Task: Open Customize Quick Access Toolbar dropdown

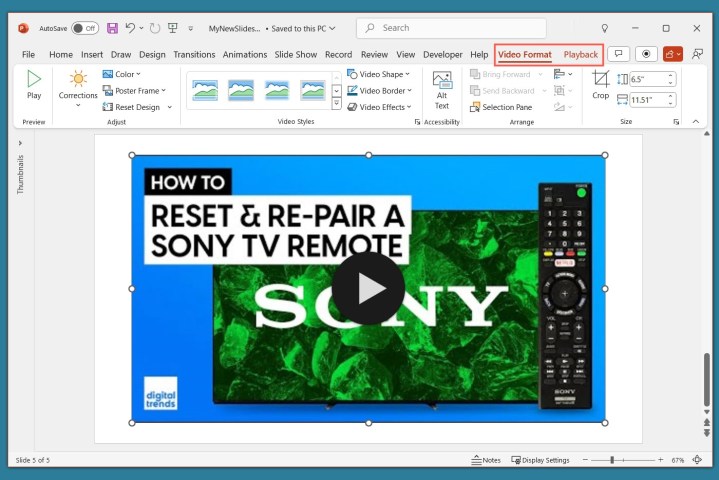Action: point(190,28)
